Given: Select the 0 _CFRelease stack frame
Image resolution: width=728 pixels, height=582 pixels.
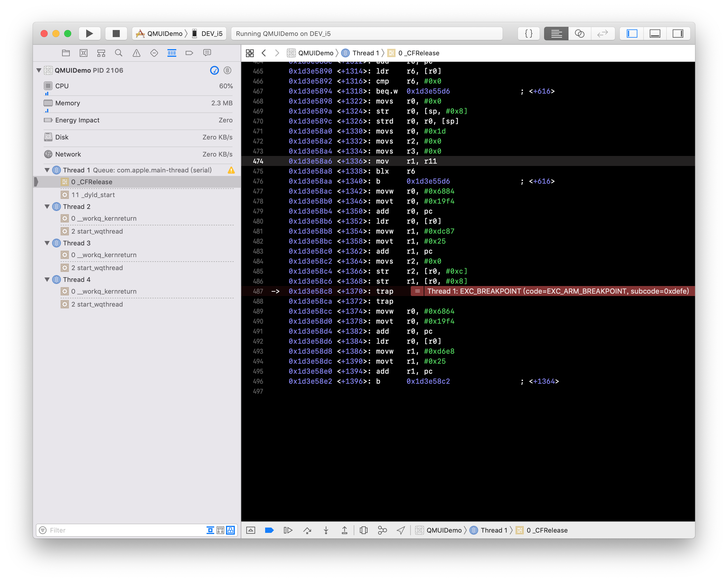Looking at the screenshot, I should click(x=137, y=182).
